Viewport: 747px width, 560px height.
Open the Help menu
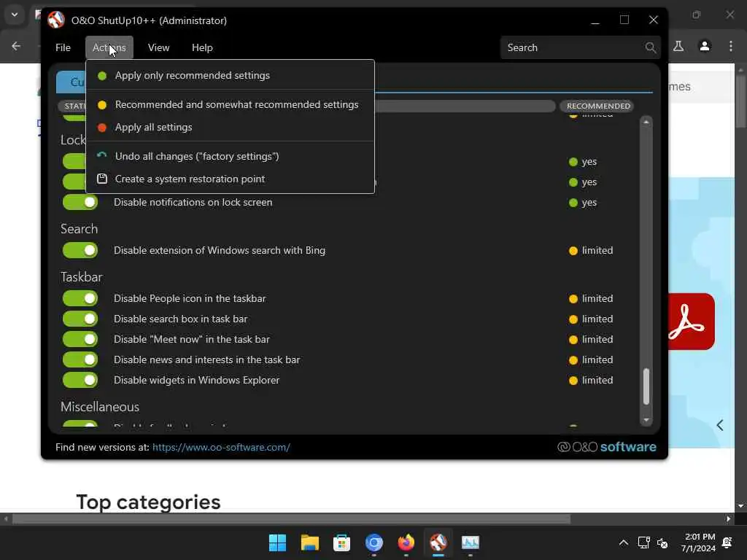202,47
